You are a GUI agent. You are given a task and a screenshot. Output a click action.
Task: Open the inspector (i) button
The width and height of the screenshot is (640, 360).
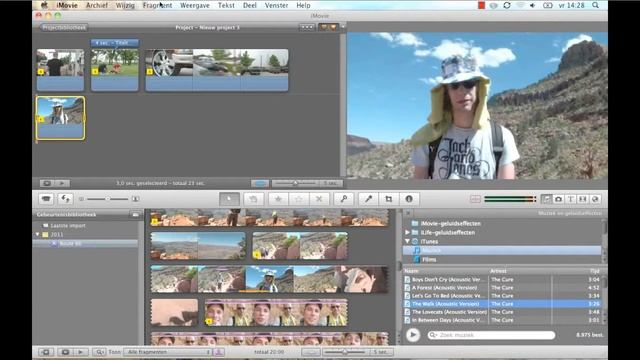click(x=409, y=199)
